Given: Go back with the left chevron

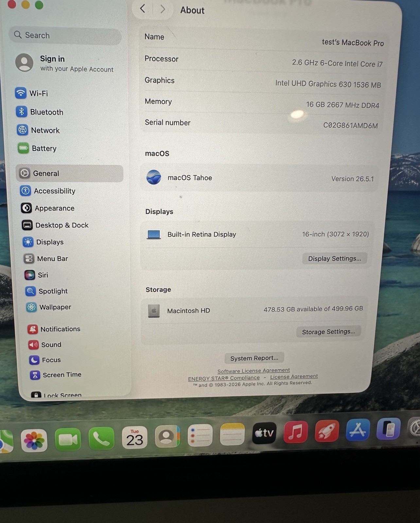Looking at the screenshot, I should tap(142, 8).
